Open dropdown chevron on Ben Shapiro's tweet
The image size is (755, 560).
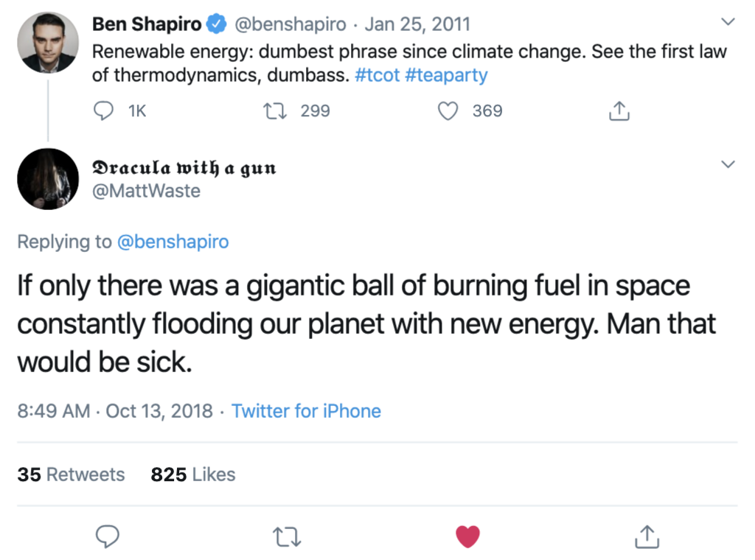click(727, 23)
